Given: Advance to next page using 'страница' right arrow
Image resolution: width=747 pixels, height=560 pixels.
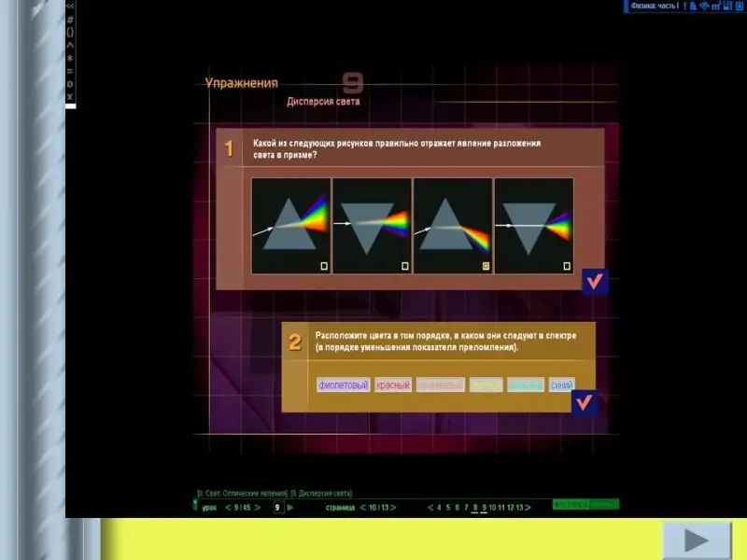Looking at the screenshot, I should (392, 508).
